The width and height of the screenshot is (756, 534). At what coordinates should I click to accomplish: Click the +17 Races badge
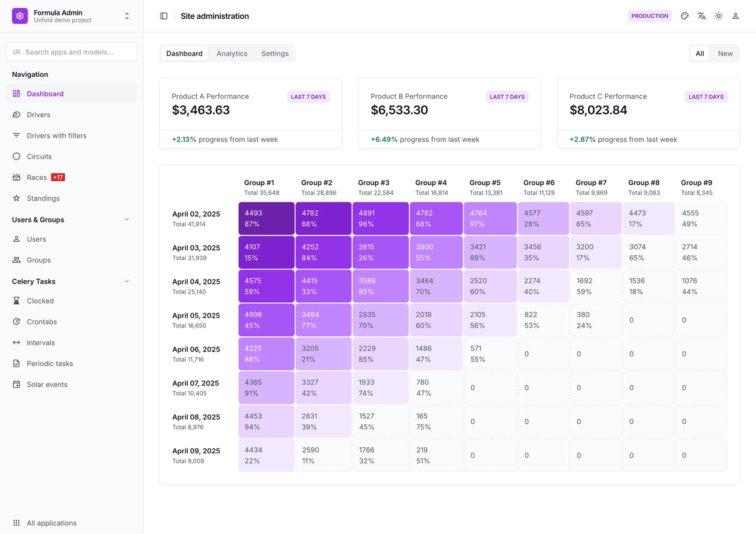click(58, 178)
